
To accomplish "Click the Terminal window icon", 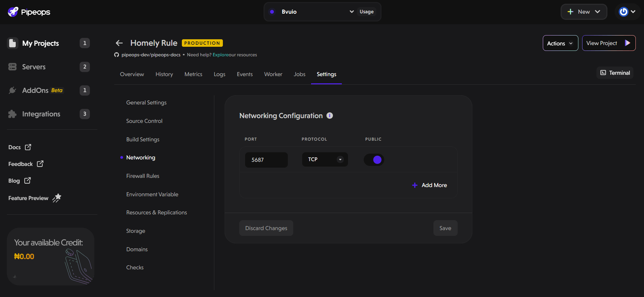I will click(603, 73).
